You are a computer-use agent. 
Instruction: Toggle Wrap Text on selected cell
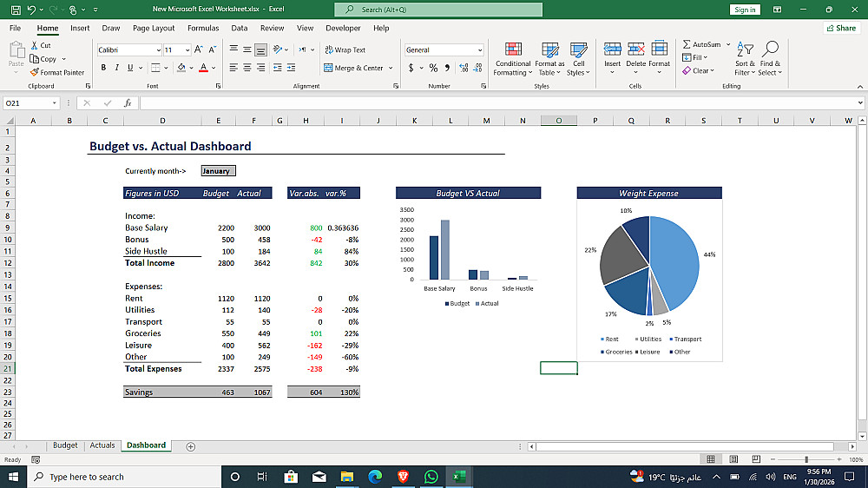[x=345, y=49]
